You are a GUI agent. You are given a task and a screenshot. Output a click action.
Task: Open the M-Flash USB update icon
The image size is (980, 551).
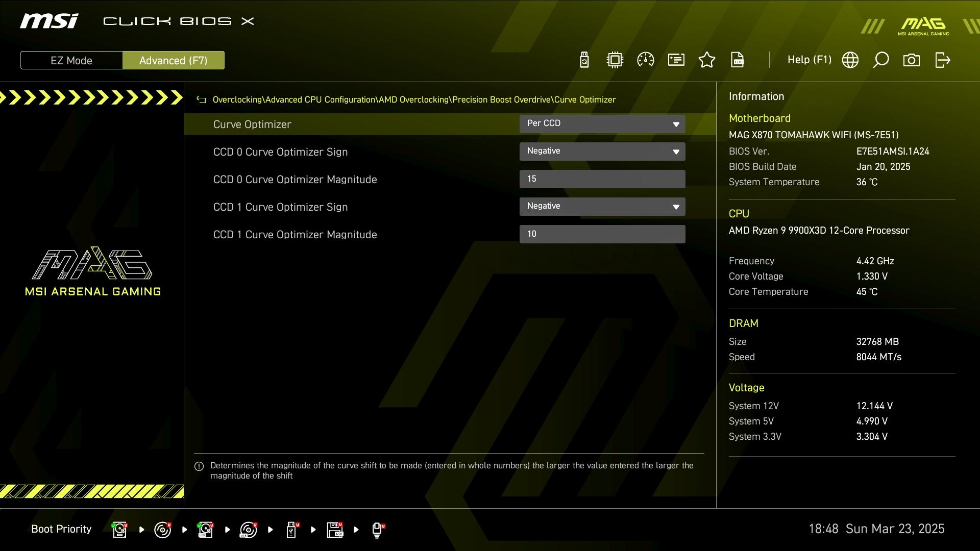click(584, 60)
